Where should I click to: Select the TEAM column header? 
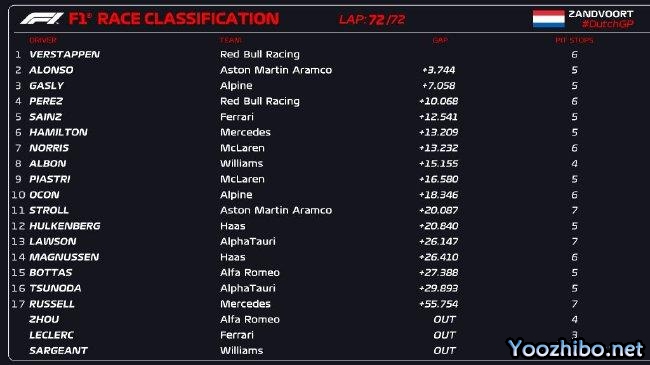pyautogui.click(x=231, y=40)
